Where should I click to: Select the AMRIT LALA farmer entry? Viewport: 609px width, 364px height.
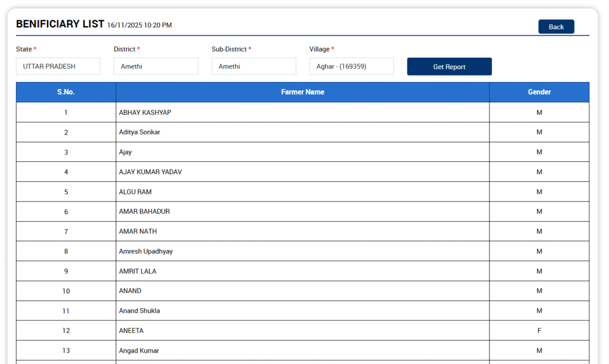pyautogui.click(x=137, y=271)
